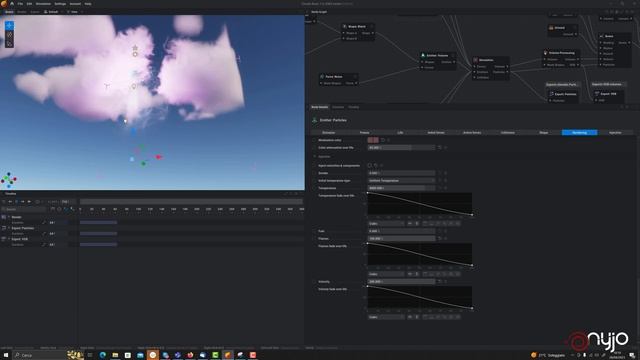Switch to the Emission tab

329,133
